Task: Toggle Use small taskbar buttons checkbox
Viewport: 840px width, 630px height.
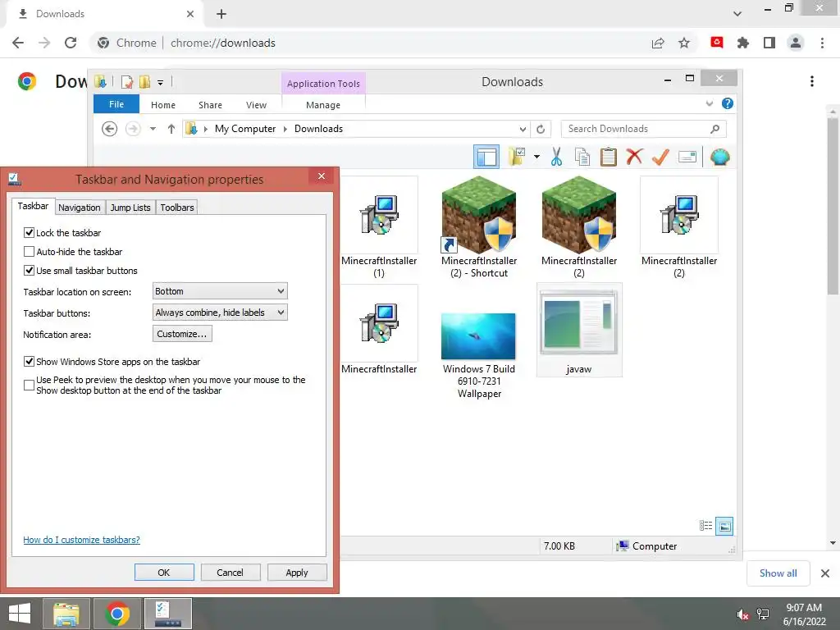Action: click(29, 271)
